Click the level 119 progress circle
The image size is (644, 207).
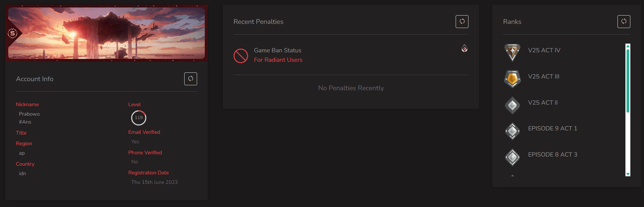click(139, 118)
